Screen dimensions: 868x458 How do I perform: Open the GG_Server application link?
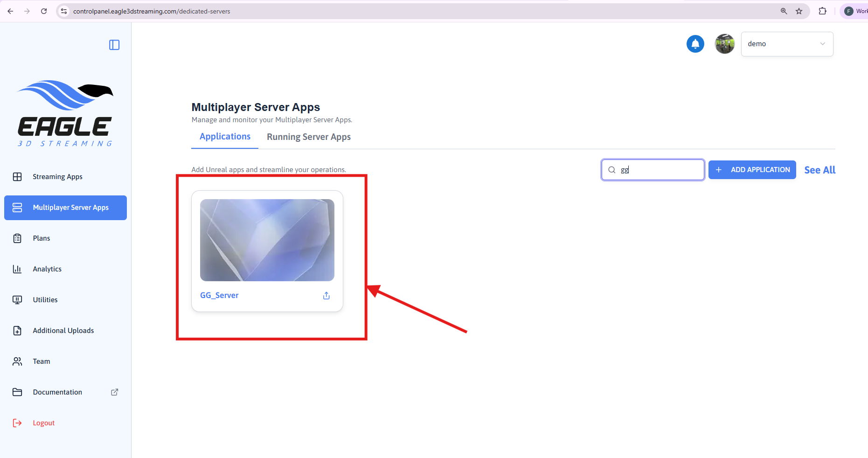coord(219,296)
